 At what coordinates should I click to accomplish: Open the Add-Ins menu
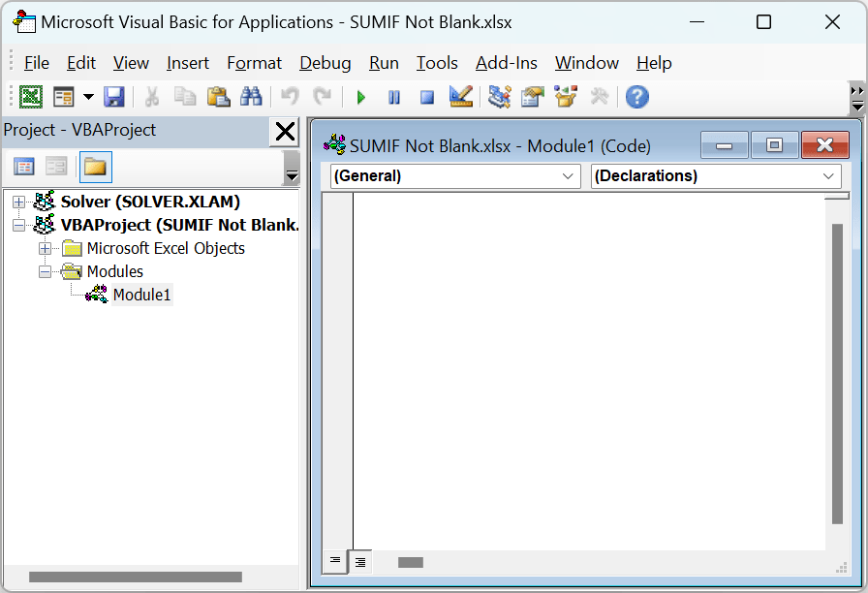pos(506,62)
